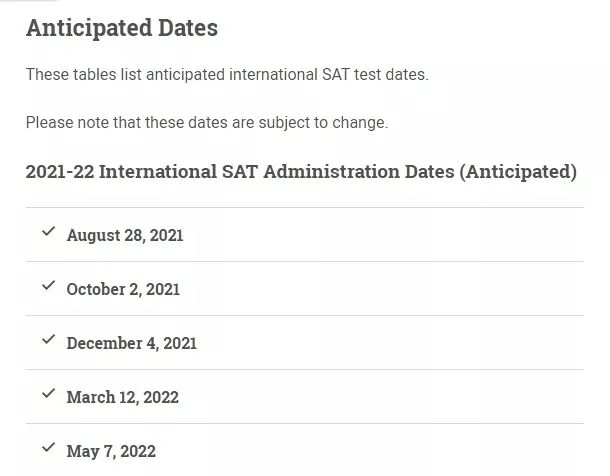Select the May 7, 2022 date entry
The image size is (610, 476).
111,452
